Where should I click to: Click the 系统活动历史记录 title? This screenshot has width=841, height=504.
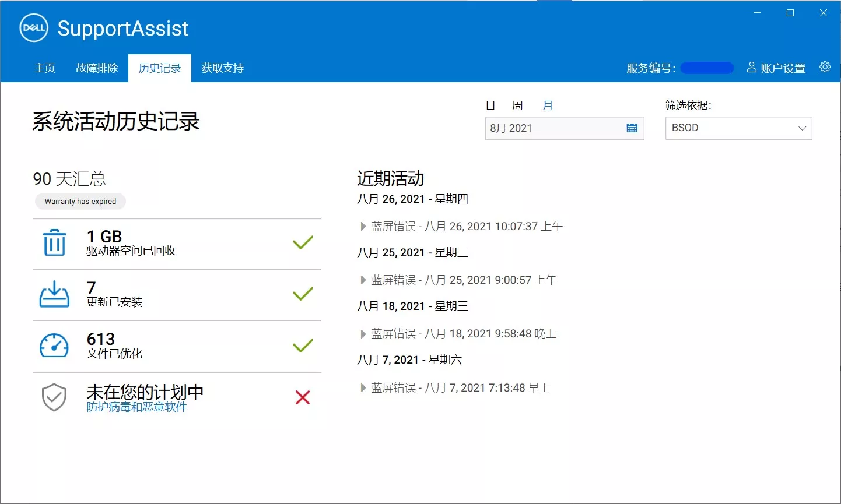point(116,121)
